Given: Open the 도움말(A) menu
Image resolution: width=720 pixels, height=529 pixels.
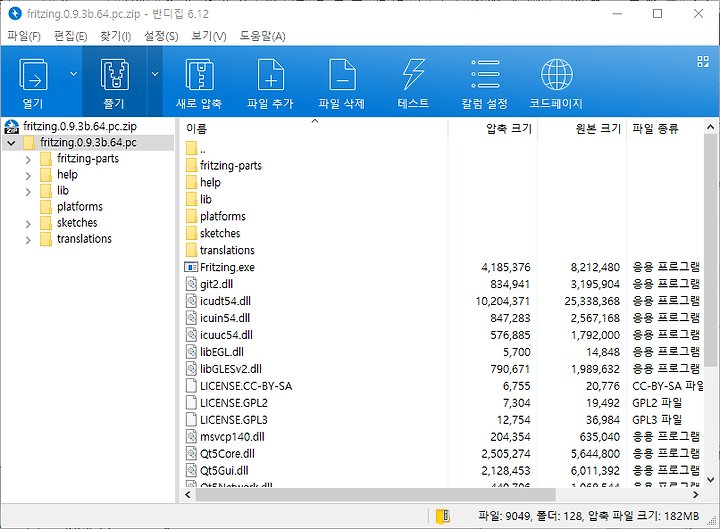Looking at the screenshot, I should point(262,36).
